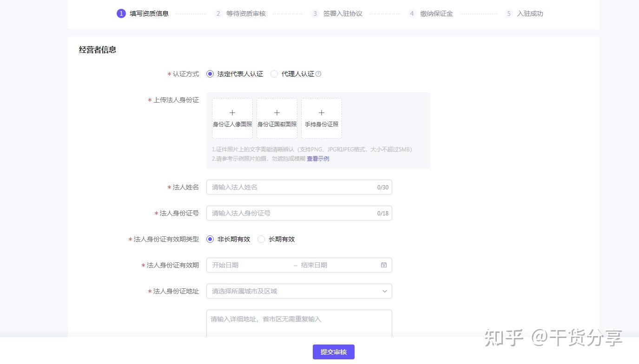Viewport: 639px width, 364px height.
Task: Set the 结束日期 end date field
Action: click(x=338, y=265)
